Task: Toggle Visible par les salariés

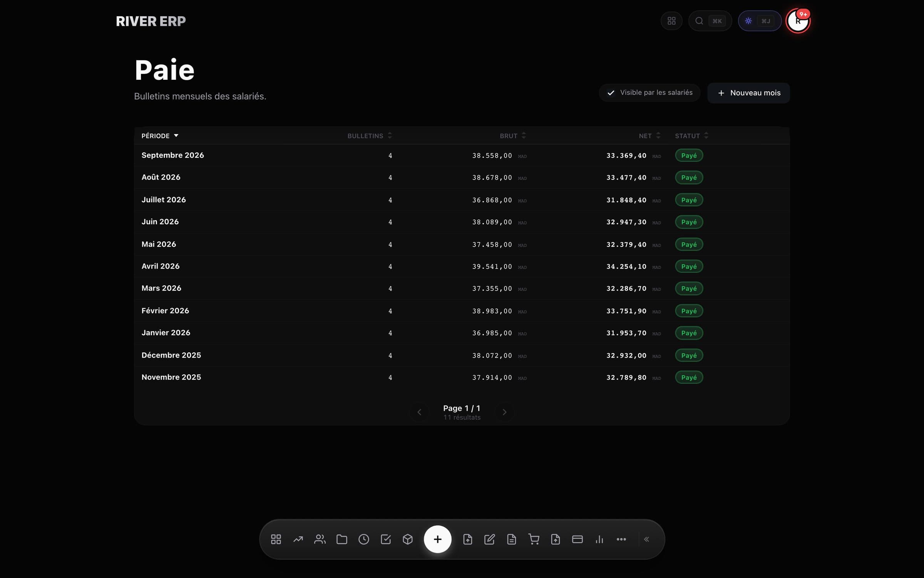Action: (x=649, y=92)
